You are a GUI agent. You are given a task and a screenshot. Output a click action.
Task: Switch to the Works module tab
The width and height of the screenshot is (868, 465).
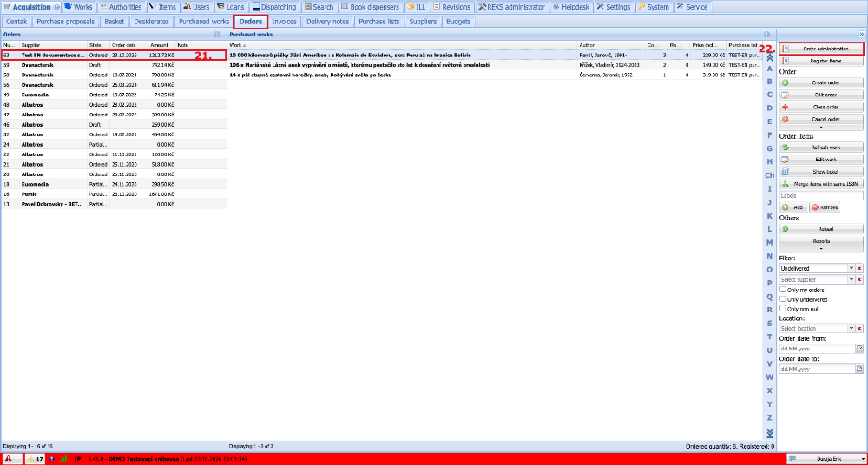coord(79,7)
